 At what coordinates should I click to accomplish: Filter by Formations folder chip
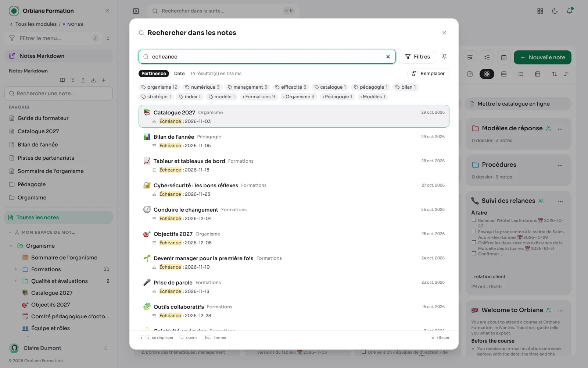click(259, 97)
